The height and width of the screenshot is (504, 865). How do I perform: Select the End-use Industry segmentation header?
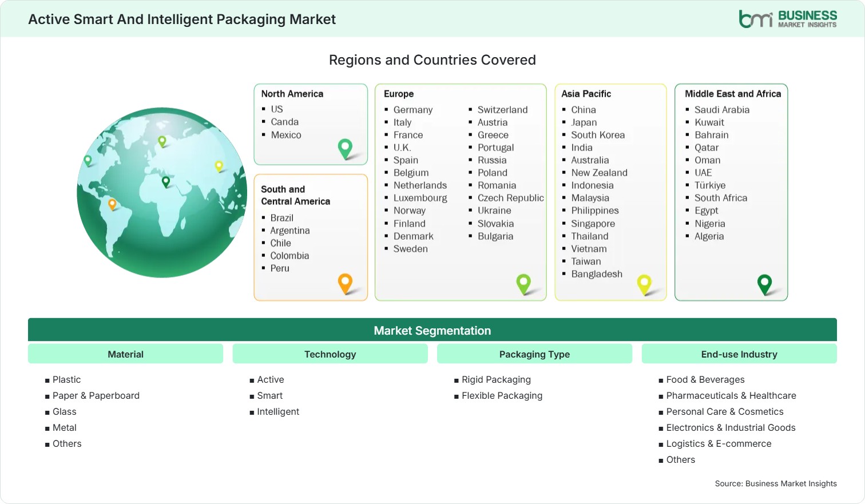click(739, 354)
